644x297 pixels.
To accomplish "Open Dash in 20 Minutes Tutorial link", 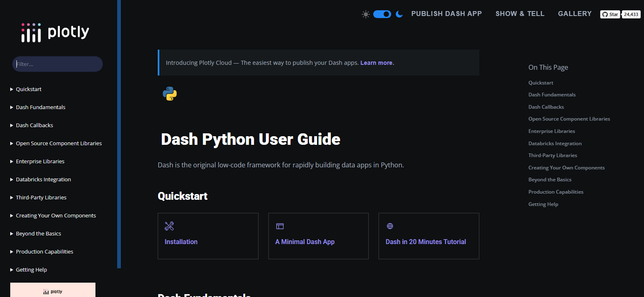I will pos(426,242).
